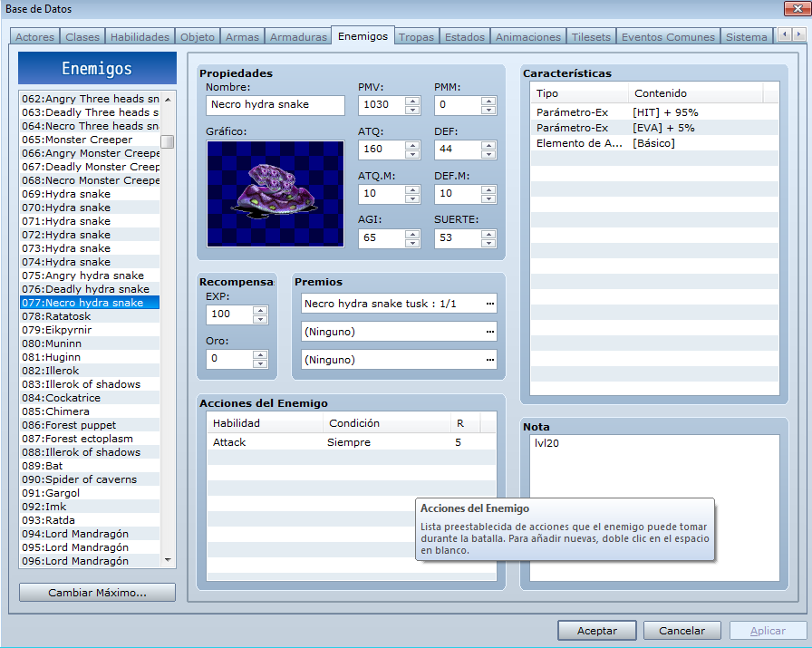
Task: Increase PMM value with up arrow
Action: [488, 101]
